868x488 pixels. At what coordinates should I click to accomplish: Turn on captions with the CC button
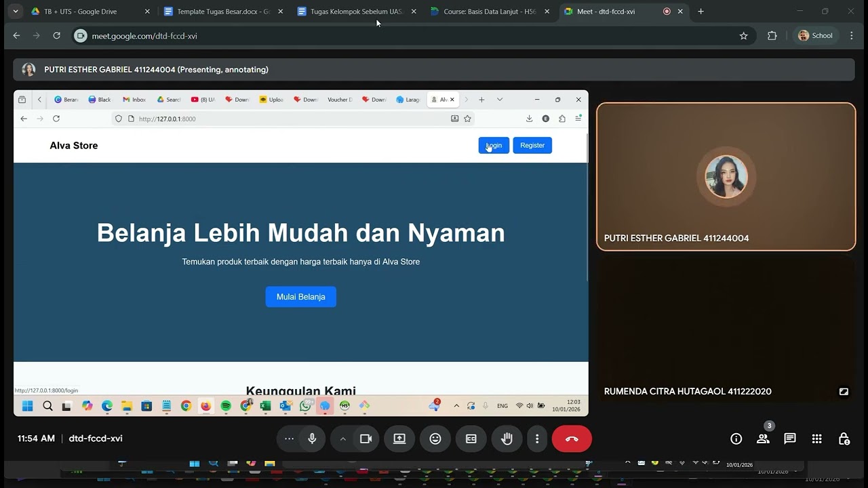[x=471, y=439]
